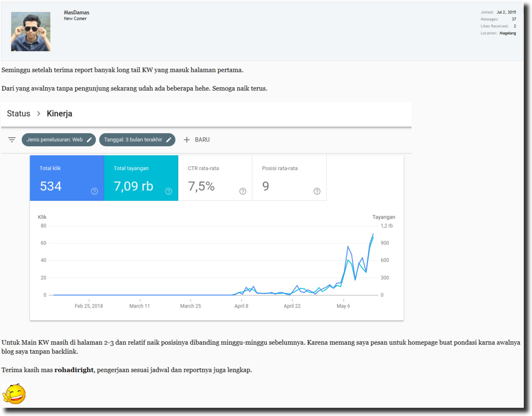This screenshot has height=416, width=532.
Task: Click the breadcrumb chevron after Status
Action: pyautogui.click(x=39, y=113)
